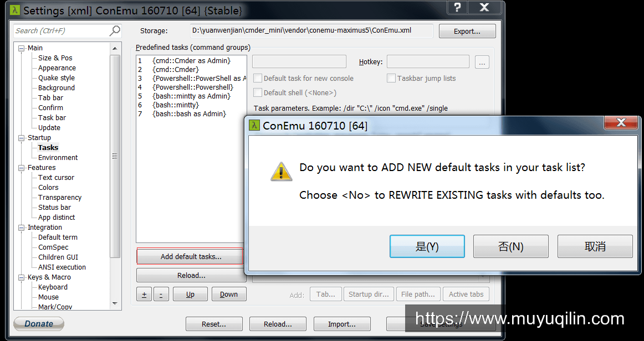
Task: Click the ConEmu lambda icon in the dialog title
Action: click(x=254, y=125)
